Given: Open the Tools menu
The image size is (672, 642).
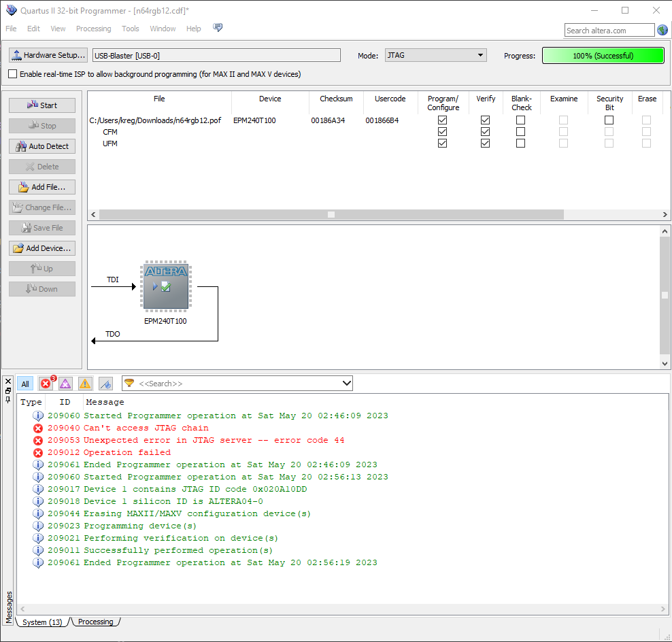Looking at the screenshot, I should point(131,29).
